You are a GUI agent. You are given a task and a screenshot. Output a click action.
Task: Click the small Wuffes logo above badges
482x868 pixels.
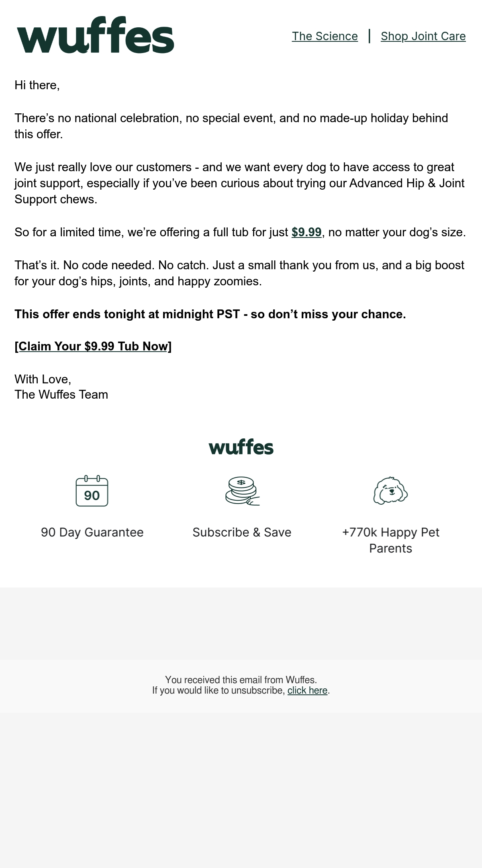click(241, 447)
